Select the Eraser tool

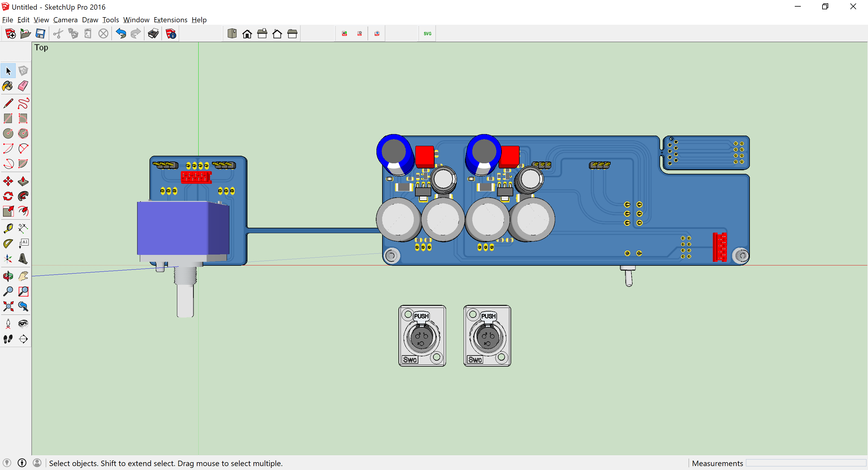pyautogui.click(x=23, y=86)
